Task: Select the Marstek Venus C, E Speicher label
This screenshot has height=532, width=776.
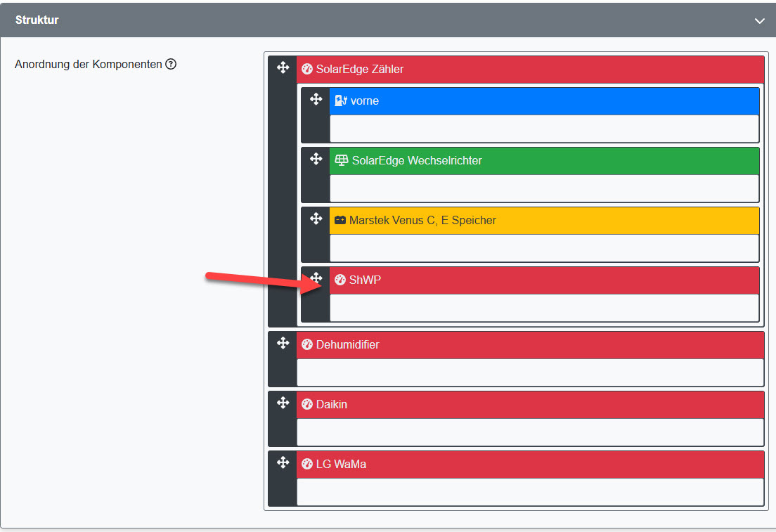Action: click(x=422, y=220)
